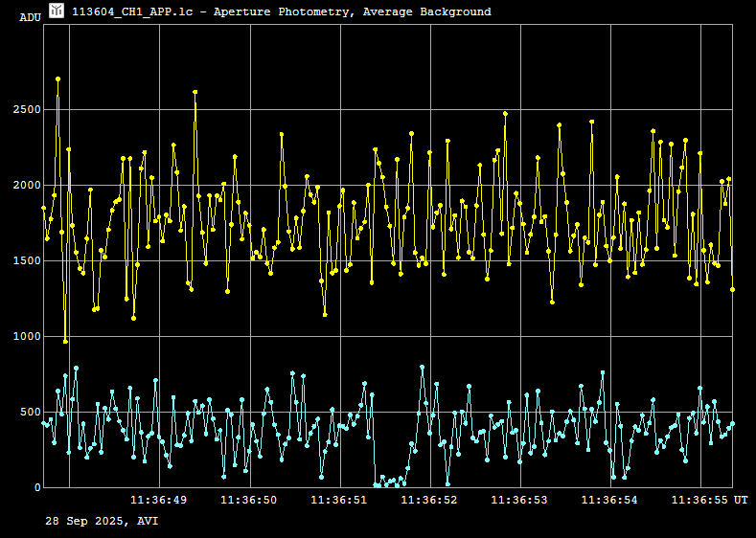
Task: Select the 11:36:55 UT time label
Action: (709, 500)
